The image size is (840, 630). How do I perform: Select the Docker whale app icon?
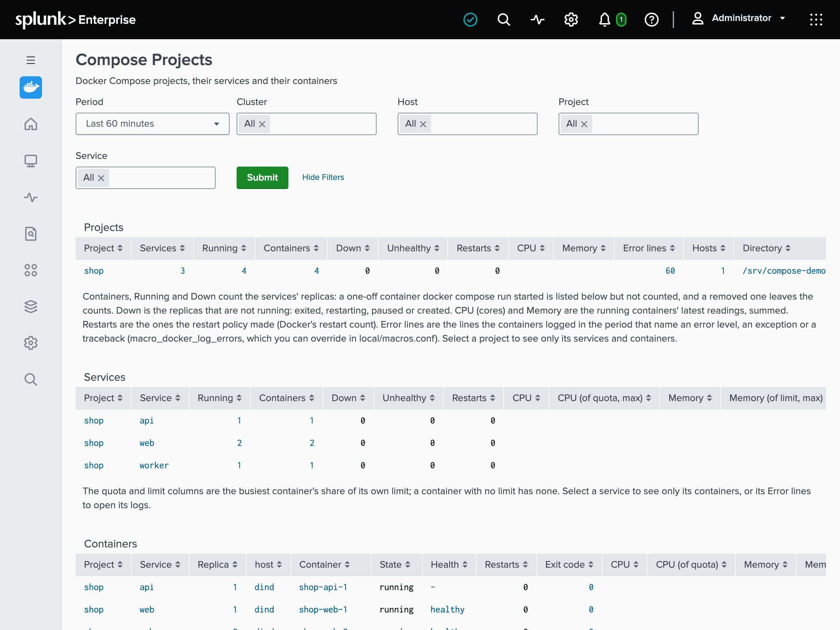click(31, 87)
